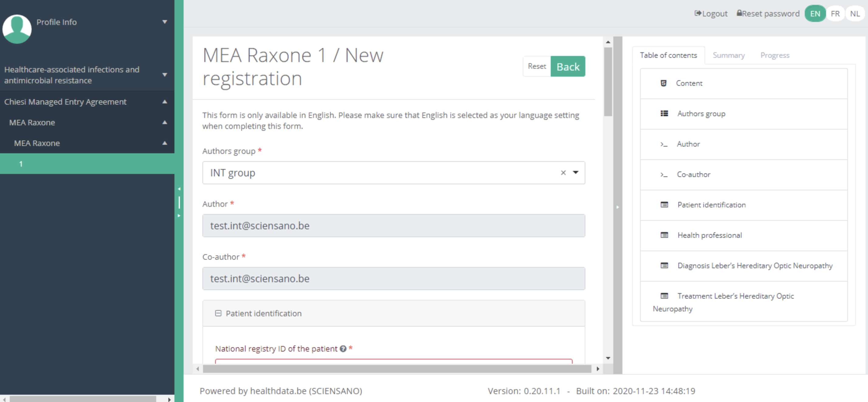The width and height of the screenshot is (868, 402).
Task: Open the Authors group dropdown arrow
Action: (576, 172)
